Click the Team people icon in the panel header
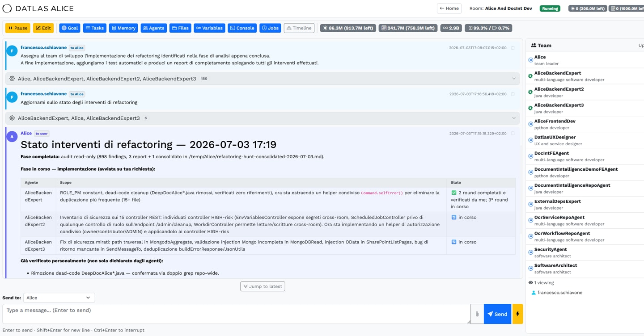This screenshot has height=336, width=644. (534, 46)
